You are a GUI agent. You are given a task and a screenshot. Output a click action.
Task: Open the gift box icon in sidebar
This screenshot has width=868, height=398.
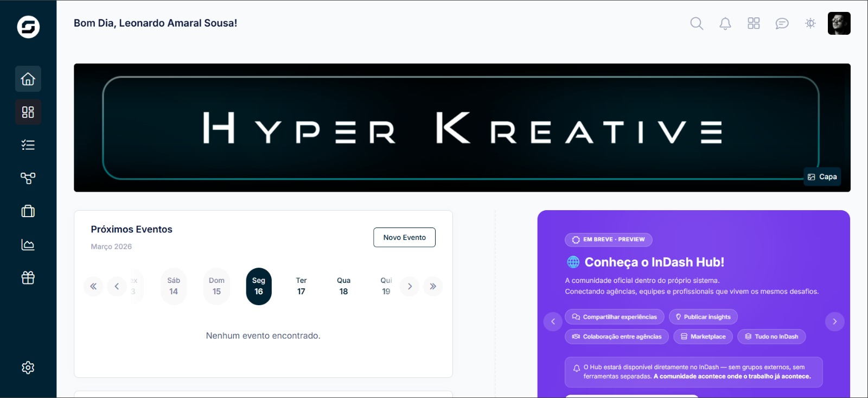coord(28,278)
